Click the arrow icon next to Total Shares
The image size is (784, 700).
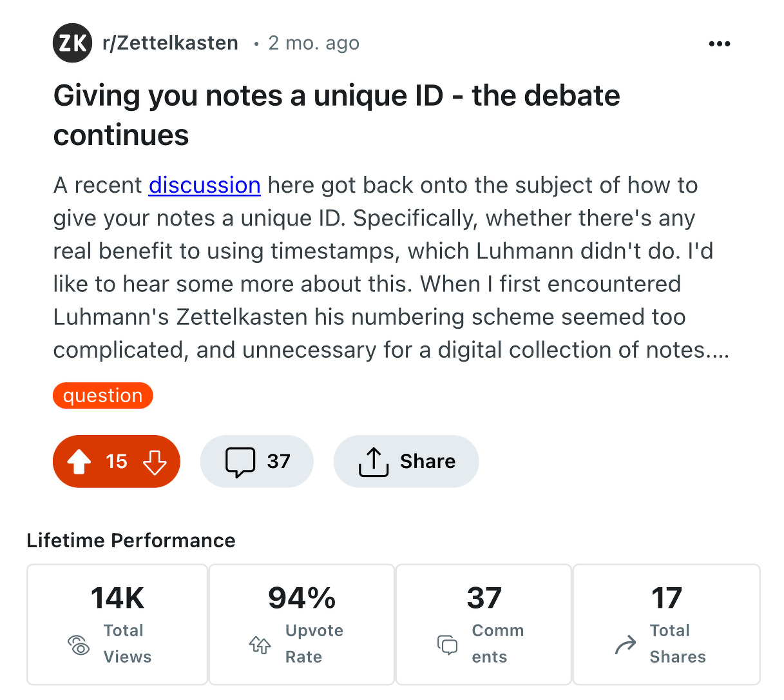coord(624,644)
